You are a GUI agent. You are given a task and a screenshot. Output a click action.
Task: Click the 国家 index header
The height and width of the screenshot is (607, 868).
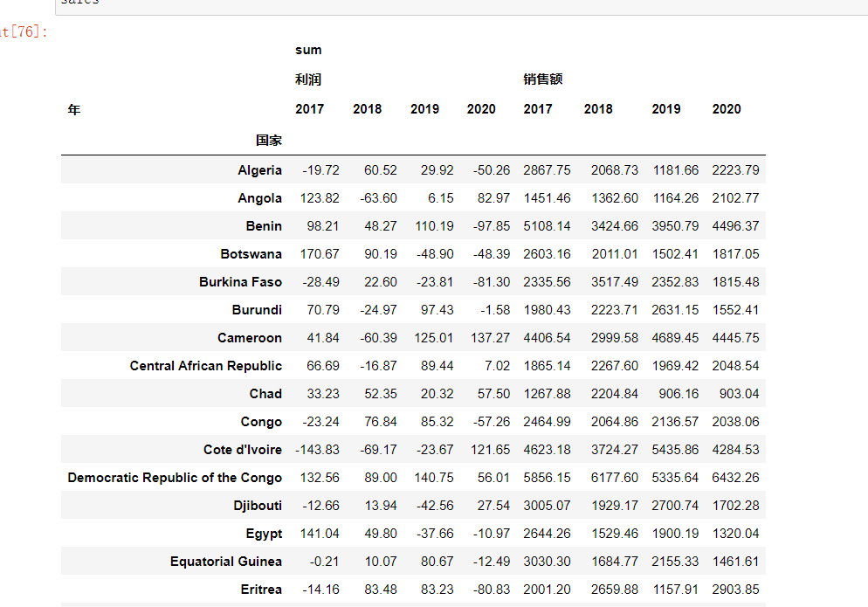coord(269,141)
